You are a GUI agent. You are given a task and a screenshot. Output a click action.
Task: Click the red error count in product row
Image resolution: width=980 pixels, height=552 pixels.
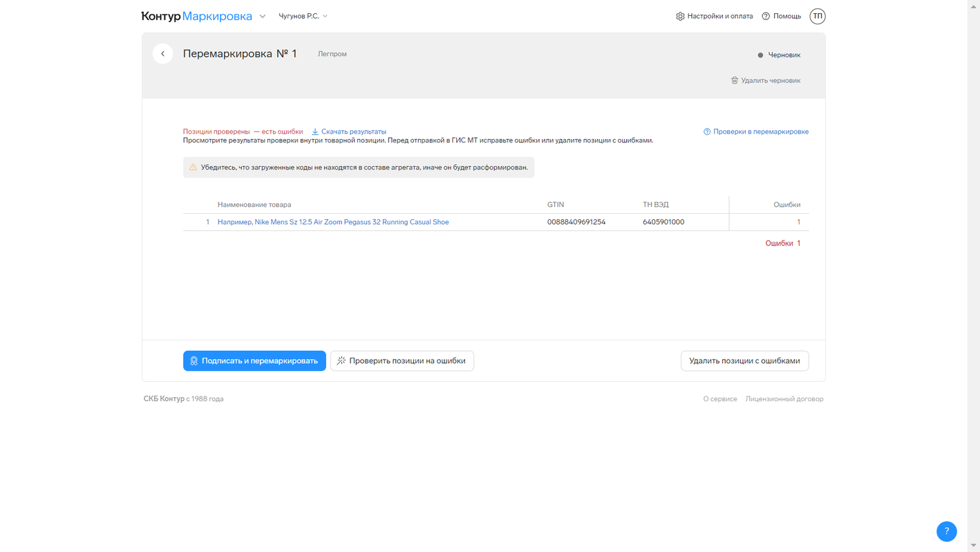tap(798, 222)
